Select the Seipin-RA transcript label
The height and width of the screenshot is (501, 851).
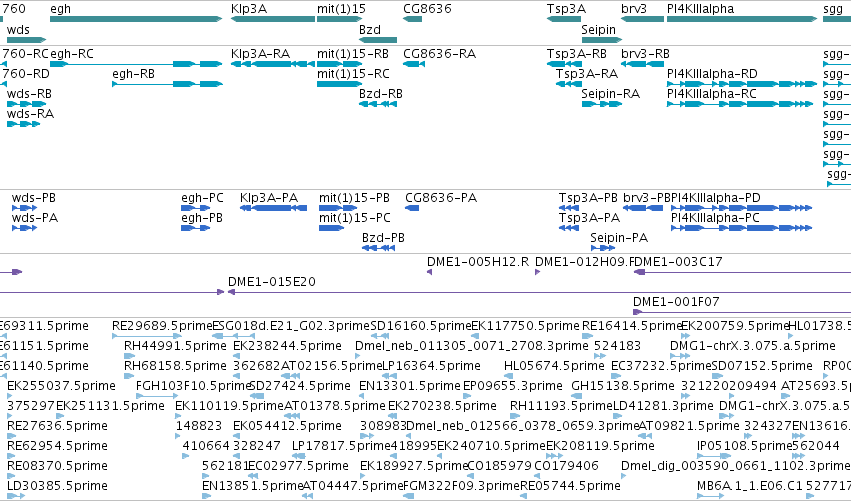611,93
